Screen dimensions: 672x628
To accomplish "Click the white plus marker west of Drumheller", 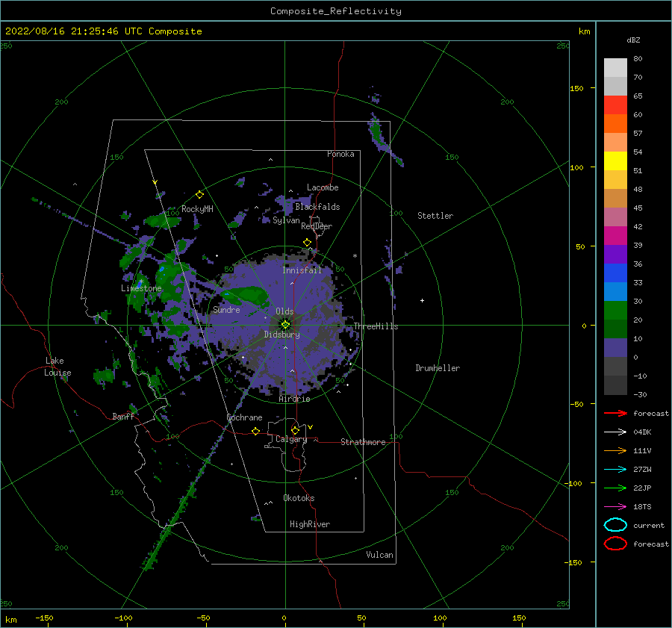I will click(x=422, y=300).
